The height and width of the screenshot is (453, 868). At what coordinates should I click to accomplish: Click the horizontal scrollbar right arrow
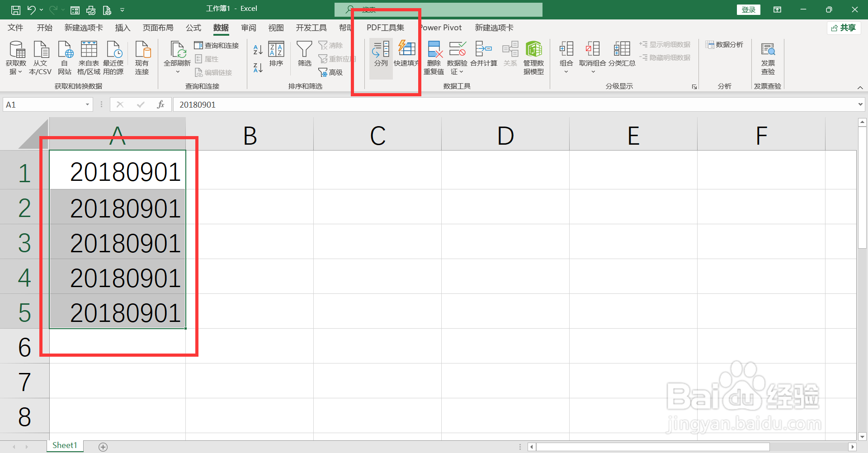[x=853, y=447]
